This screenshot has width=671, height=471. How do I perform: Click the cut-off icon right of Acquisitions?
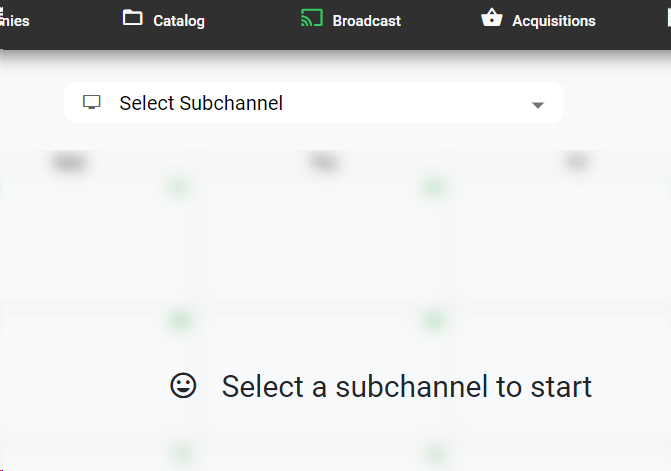(x=664, y=18)
